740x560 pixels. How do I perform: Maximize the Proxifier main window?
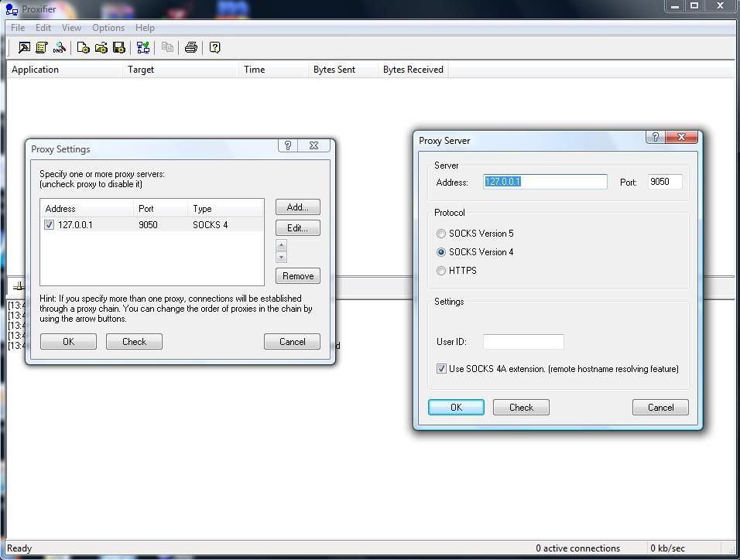(x=694, y=6)
